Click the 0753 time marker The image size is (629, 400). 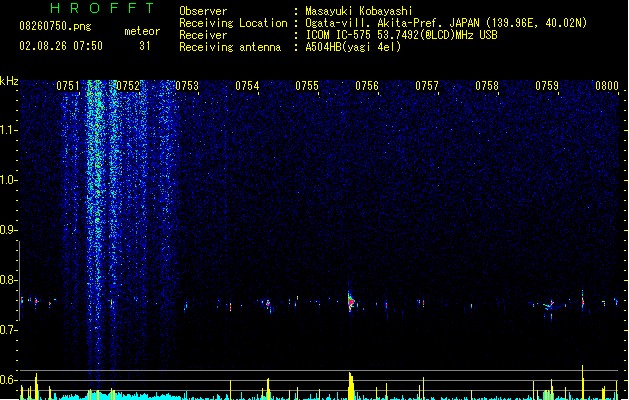click(x=187, y=86)
